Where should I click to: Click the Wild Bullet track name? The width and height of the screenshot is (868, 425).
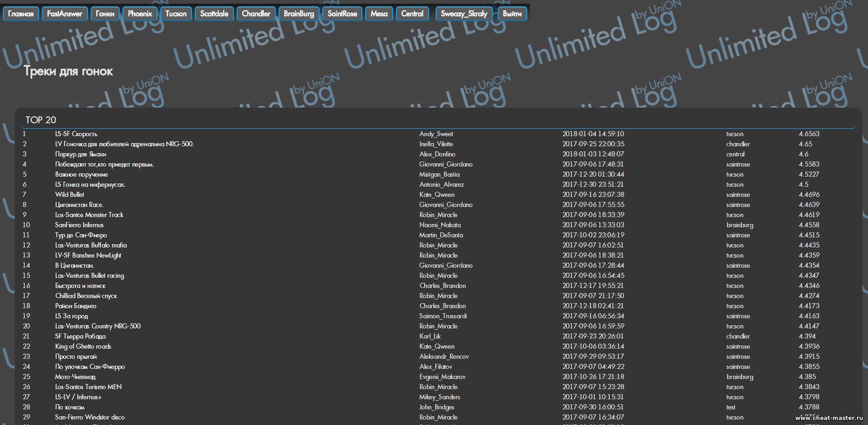point(70,195)
